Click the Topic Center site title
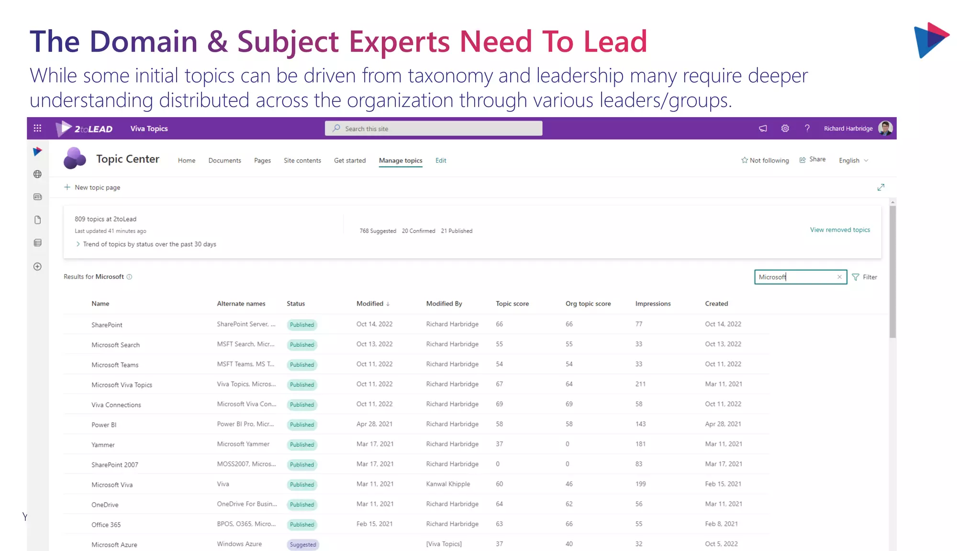 coord(128,159)
